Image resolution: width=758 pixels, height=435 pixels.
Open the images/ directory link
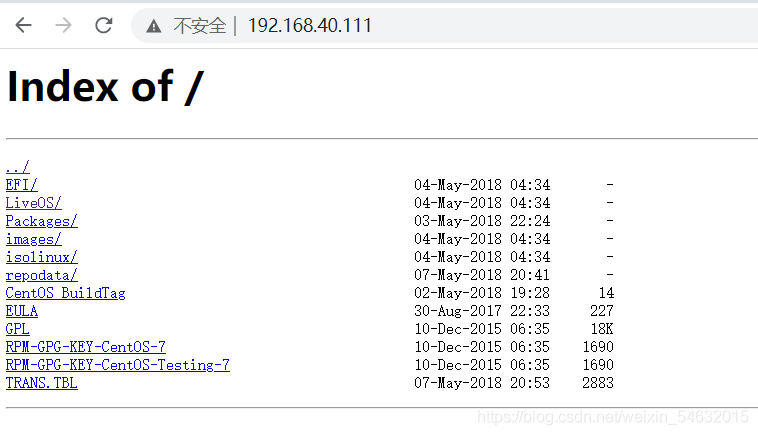pos(33,239)
